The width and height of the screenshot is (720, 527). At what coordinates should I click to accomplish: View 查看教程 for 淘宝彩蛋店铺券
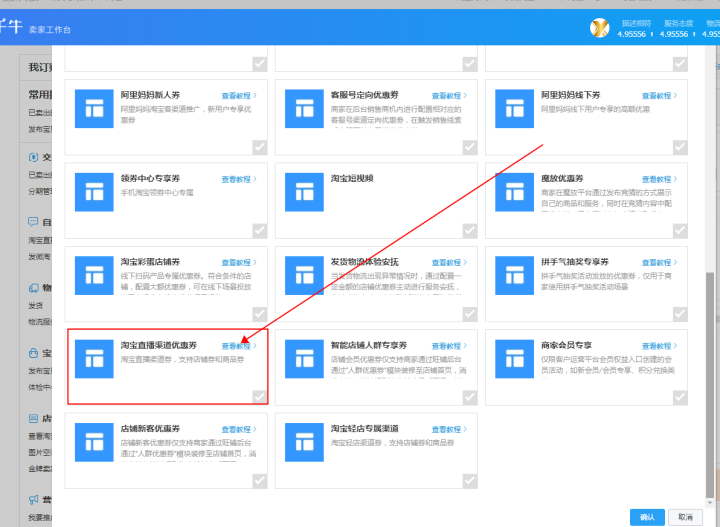click(239, 263)
